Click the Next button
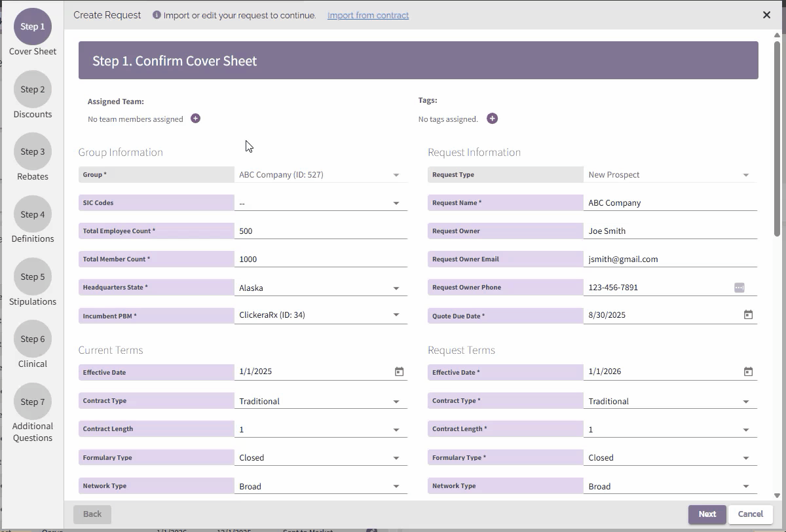 pyautogui.click(x=707, y=514)
